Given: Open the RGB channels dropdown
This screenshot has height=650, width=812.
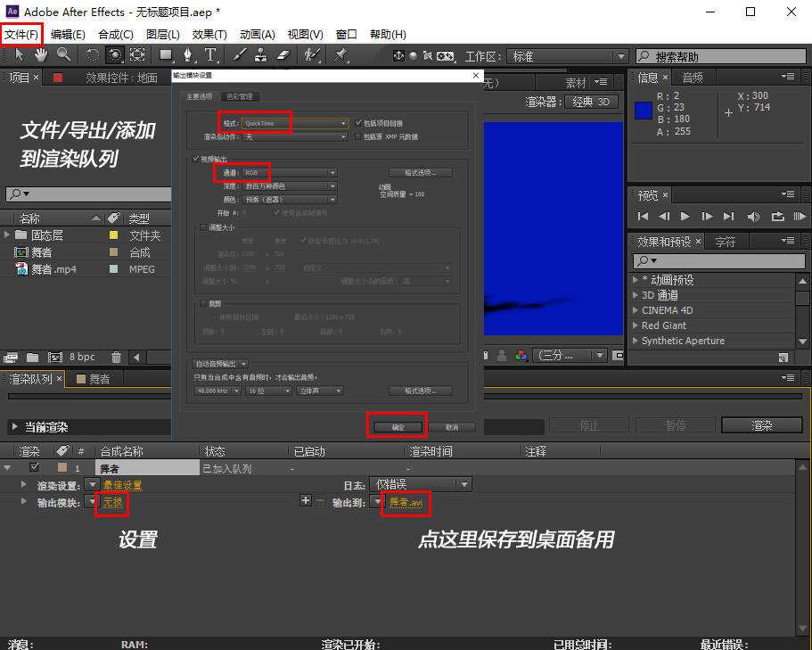Looking at the screenshot, I should [x=289, y=172].
